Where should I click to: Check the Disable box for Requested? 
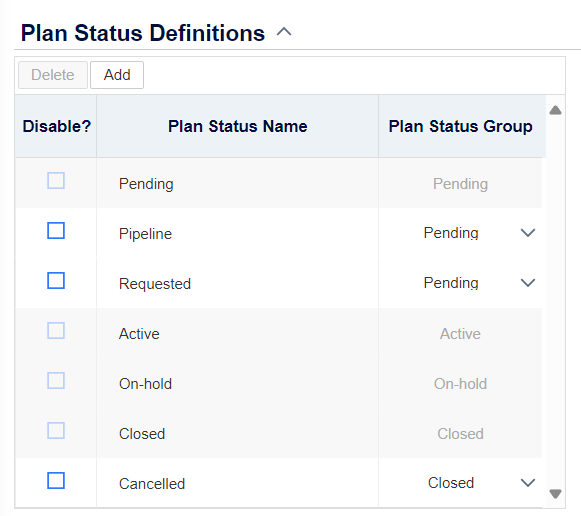coord(56,280)
